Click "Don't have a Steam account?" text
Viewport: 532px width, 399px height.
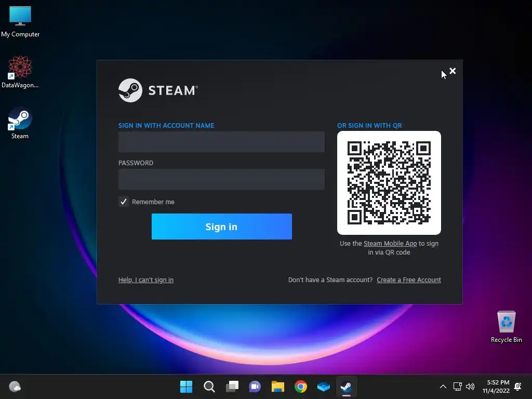(x=330, y=280)
